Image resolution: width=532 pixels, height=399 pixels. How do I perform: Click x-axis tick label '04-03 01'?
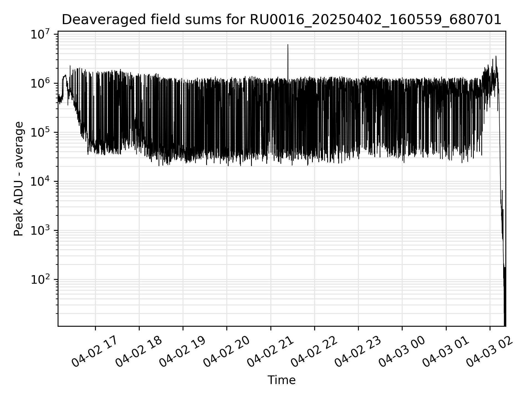point(446,352)
